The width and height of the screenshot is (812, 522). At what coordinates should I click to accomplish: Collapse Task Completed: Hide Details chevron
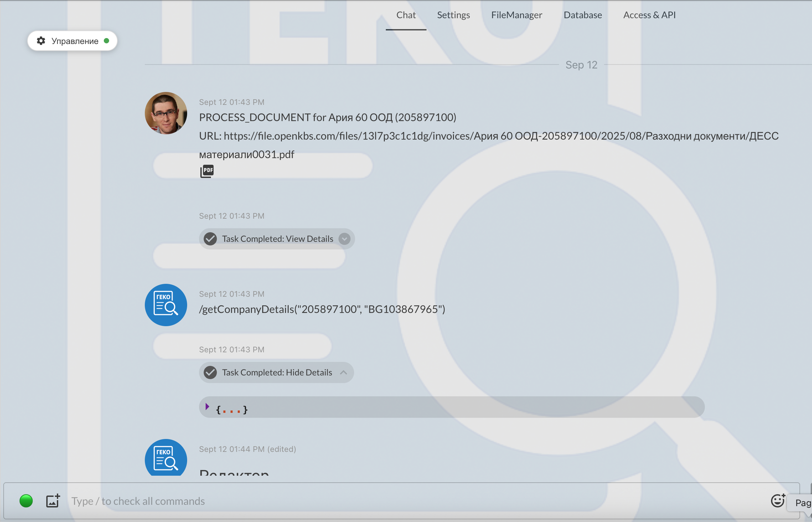click(344, 372)
